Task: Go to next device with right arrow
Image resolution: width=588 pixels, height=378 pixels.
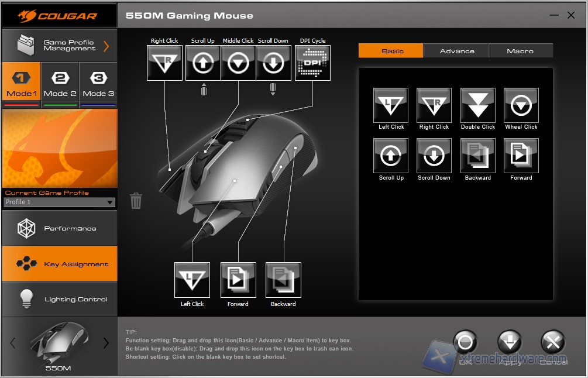Action: coord(106,343)
